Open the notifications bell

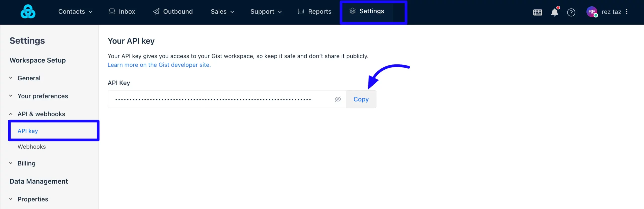coord(555,12)
